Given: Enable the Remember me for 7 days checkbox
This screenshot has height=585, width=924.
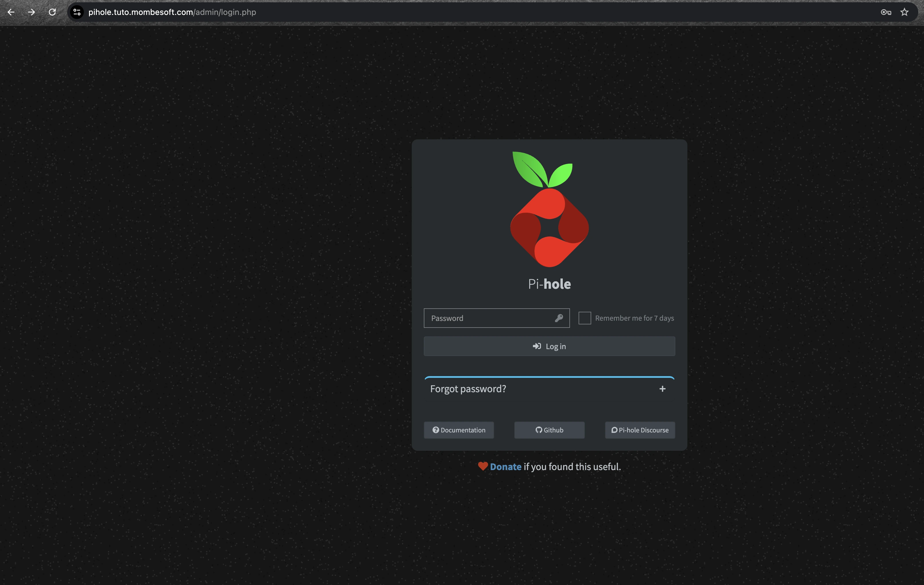Looking at the screenshot, I should pos(584,318).
